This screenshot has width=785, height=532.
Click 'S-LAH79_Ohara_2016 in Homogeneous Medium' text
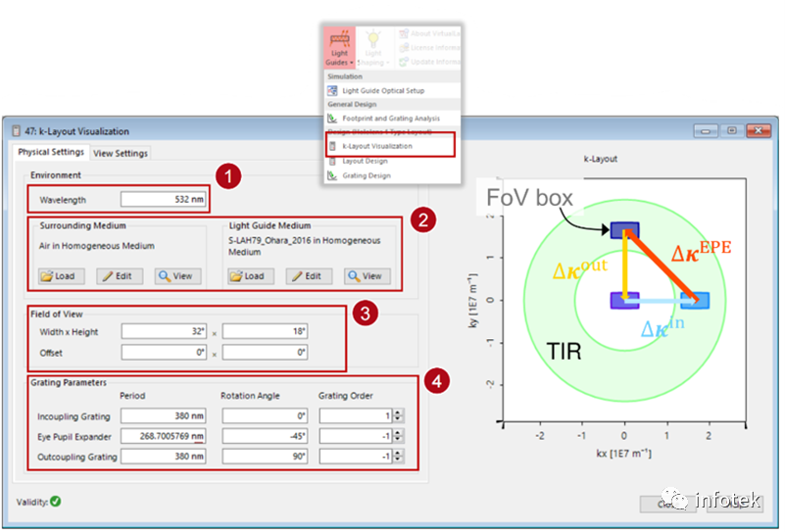305,246
